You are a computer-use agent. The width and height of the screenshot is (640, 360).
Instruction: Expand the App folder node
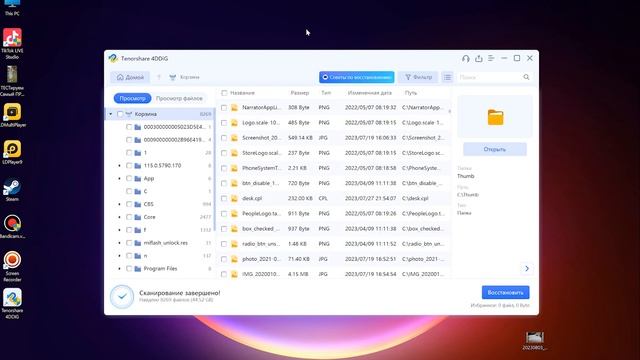[x=120, y=178]
